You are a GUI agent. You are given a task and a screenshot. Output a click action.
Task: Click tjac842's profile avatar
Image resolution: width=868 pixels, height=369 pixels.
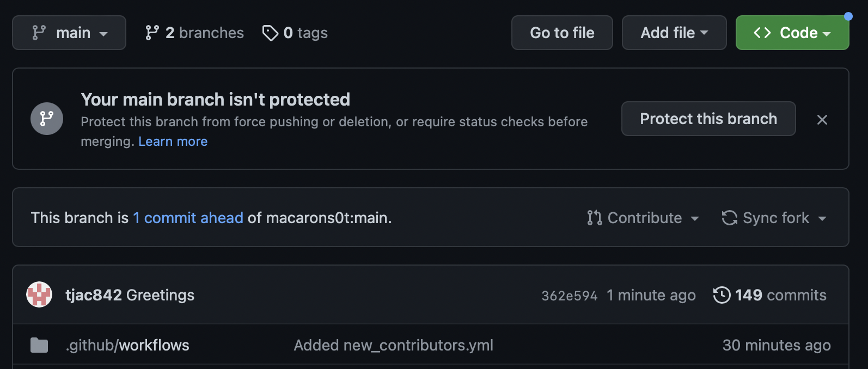click(40, 294)
